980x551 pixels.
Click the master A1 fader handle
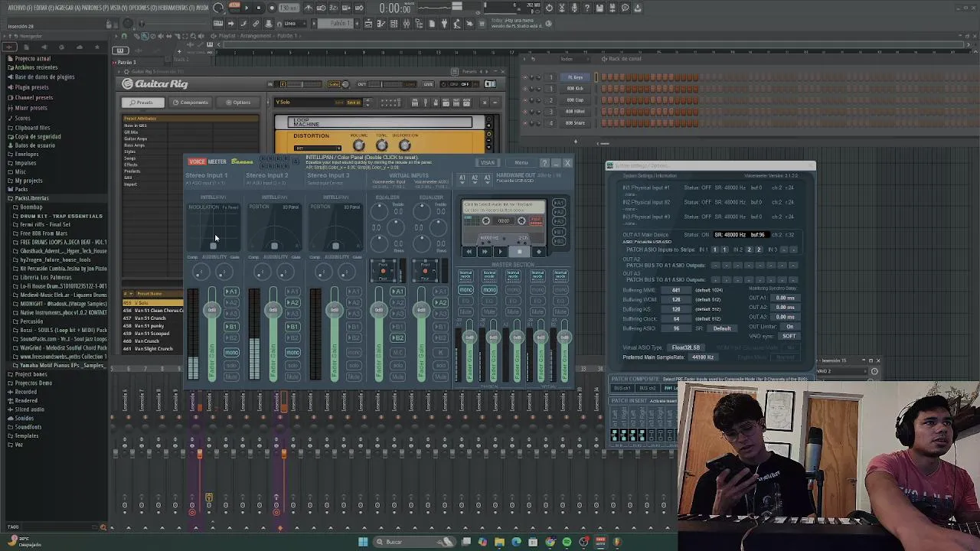click(469, 337)
